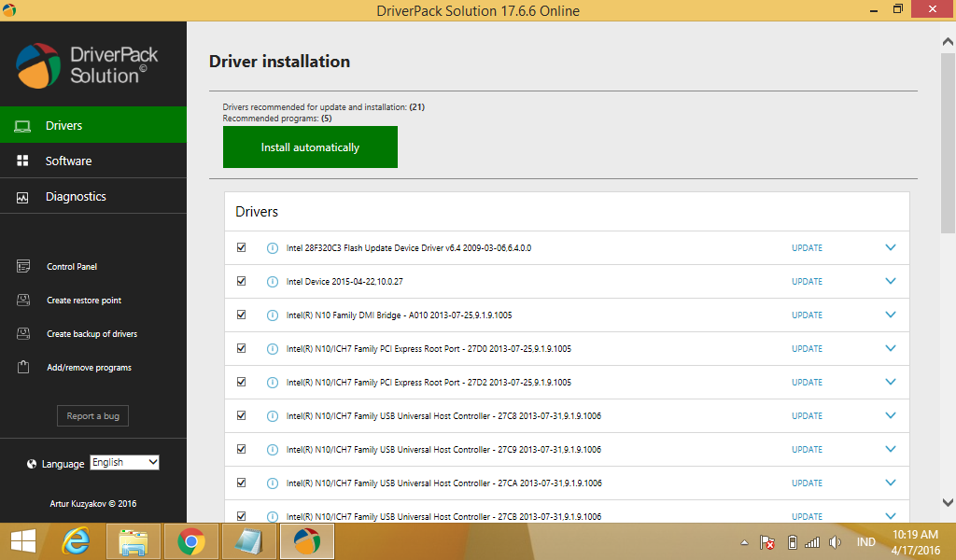
Task: Launch Internet Explorer from the taskbar
Action: 77,541
